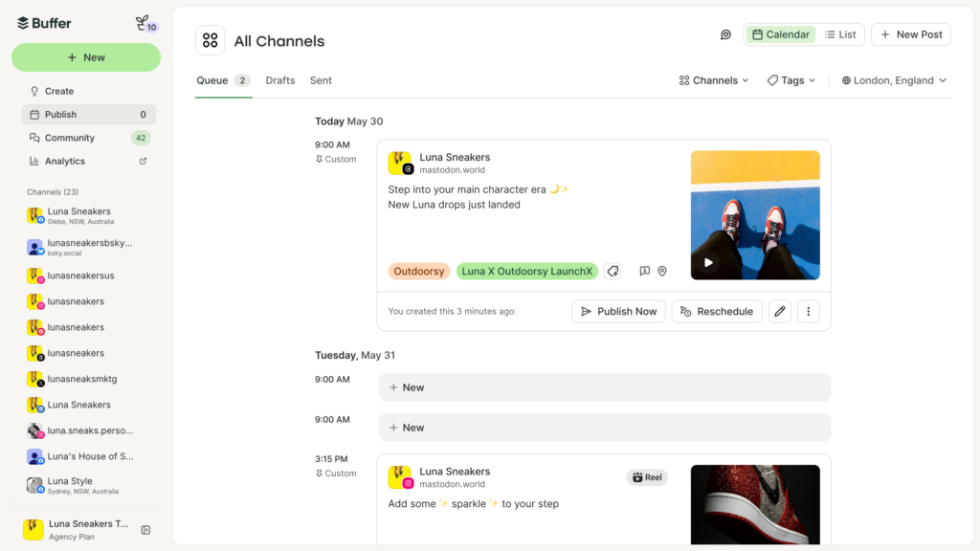Open the three-dot more options menu on post
This screenshot has height=551, width=980.
pos(808,311)
